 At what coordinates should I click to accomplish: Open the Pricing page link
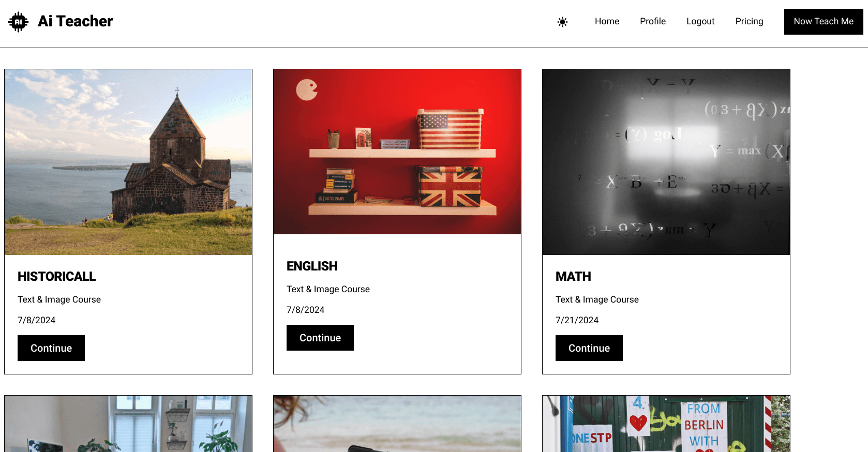pos(749,21)
